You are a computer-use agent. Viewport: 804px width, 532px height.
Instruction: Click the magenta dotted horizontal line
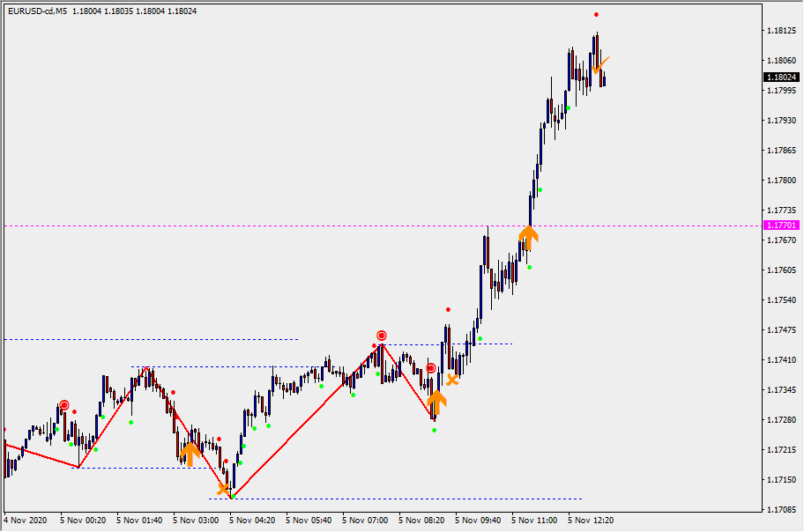click(x=264, y=226)
